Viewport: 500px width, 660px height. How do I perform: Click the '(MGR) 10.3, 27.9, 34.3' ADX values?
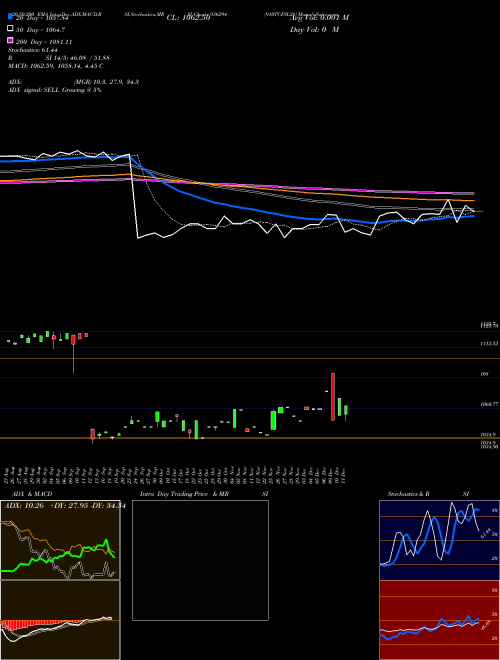[x=106, y=82]
